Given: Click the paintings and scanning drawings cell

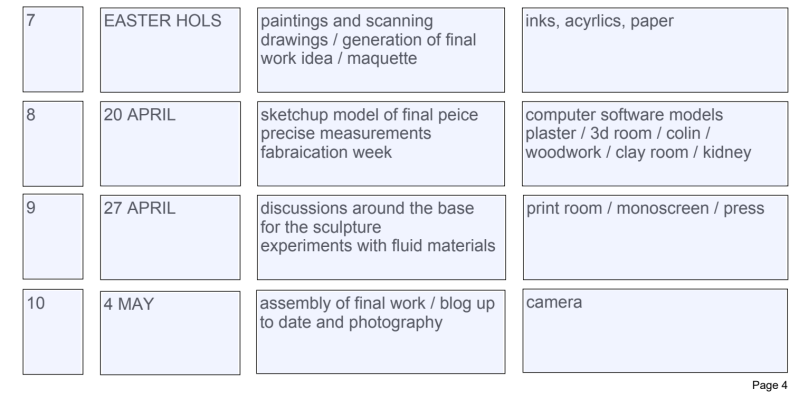Looking at the screenshot, I should click(x=381, y=50).
